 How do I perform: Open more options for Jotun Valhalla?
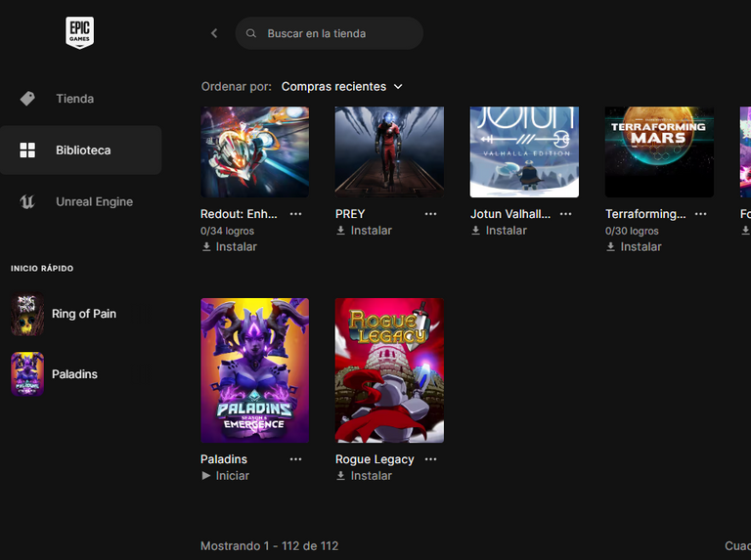click(x=565, y=214)
